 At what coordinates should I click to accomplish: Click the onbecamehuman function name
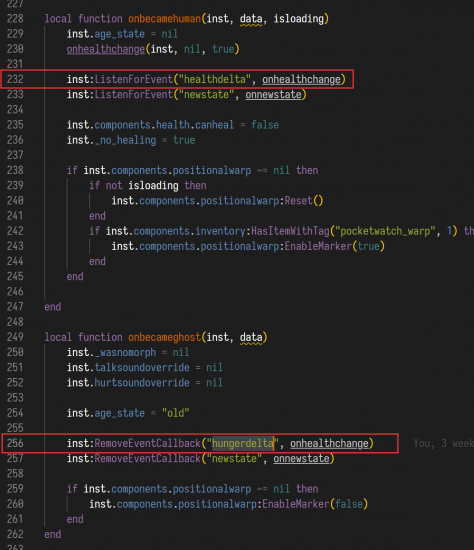click(x=165, y=19)
